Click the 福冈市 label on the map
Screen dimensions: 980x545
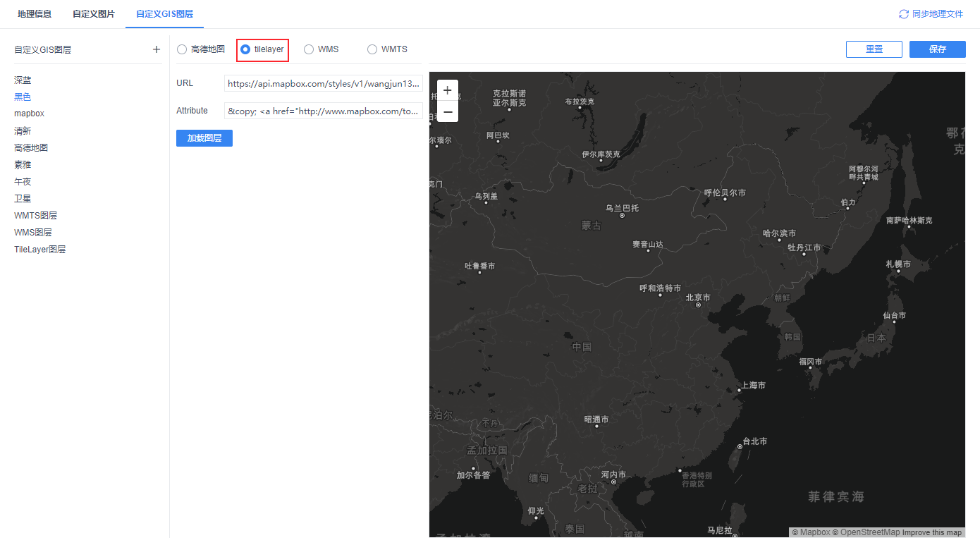coord(811,362)
